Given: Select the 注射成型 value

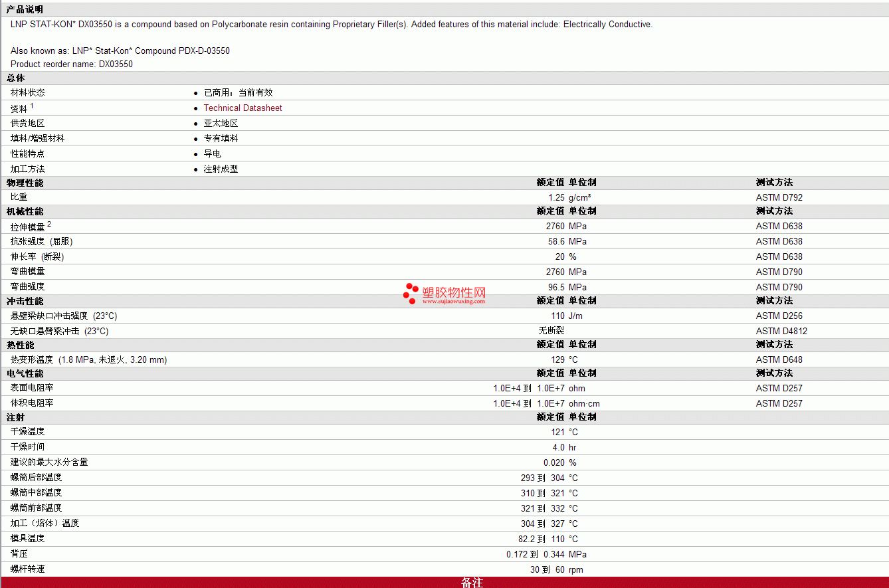Looking at the screenshot, I should (221, 169).
